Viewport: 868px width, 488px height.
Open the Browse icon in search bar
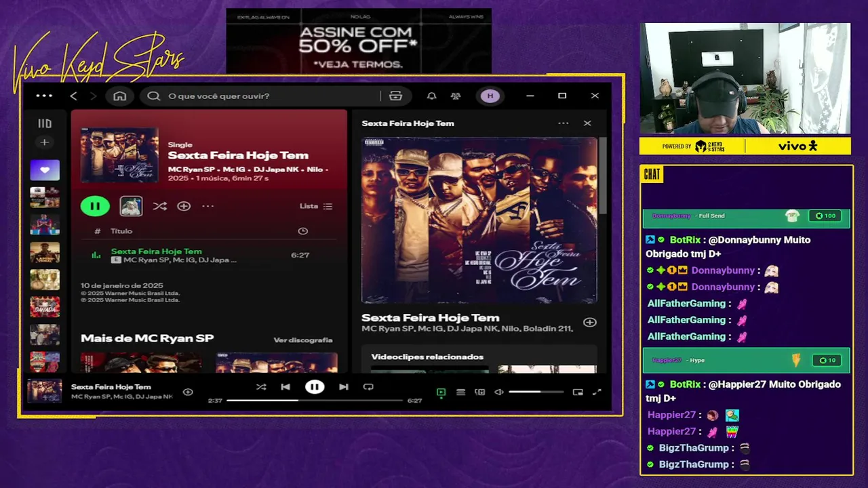pyautogui.click(x=396, y=96)
